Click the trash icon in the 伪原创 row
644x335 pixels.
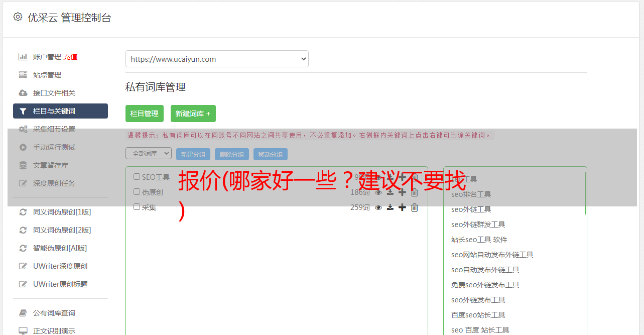[415, 192]
